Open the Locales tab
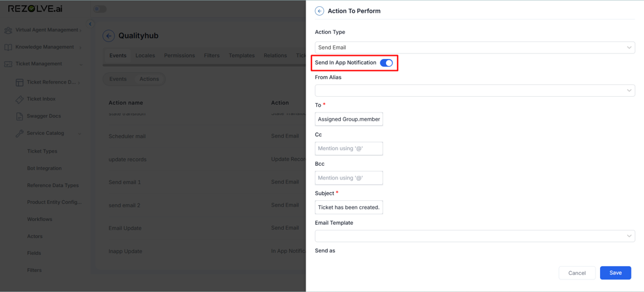 click(145, 56)
